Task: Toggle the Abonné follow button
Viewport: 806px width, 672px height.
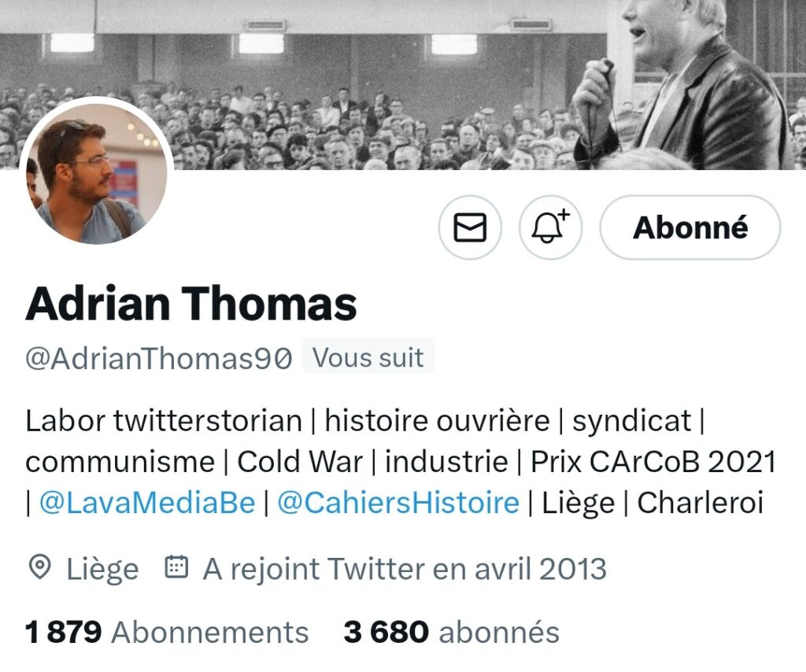Action: [690, 227]
